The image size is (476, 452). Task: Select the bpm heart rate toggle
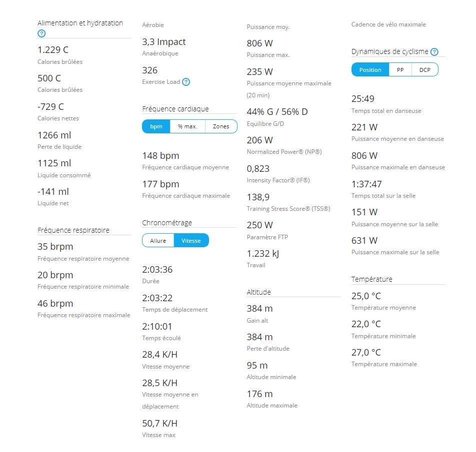(x=156, y=126)
